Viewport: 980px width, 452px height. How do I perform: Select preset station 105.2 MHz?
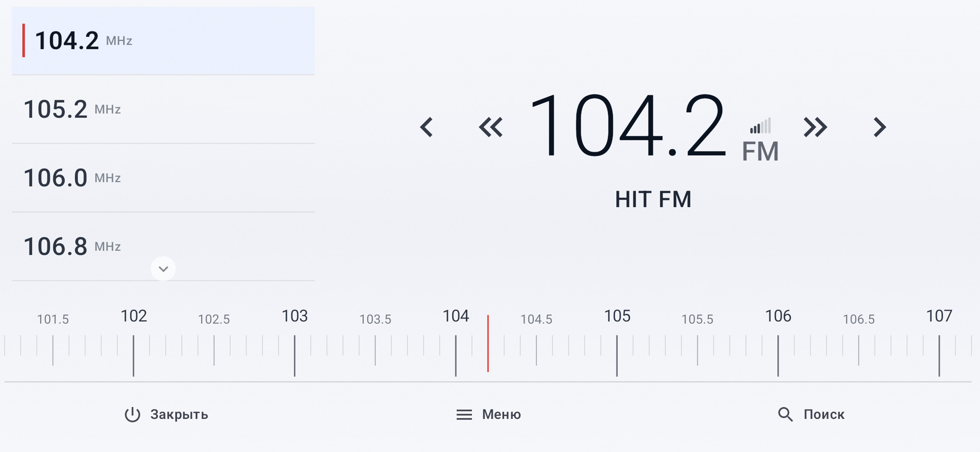tap(163, 109)
